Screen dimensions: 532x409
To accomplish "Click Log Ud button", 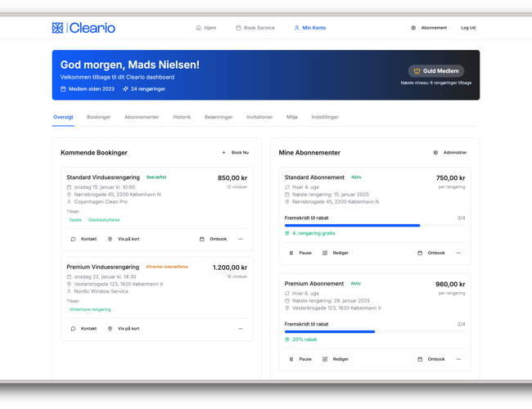I will pyautogui.click(x=468, y=28).
